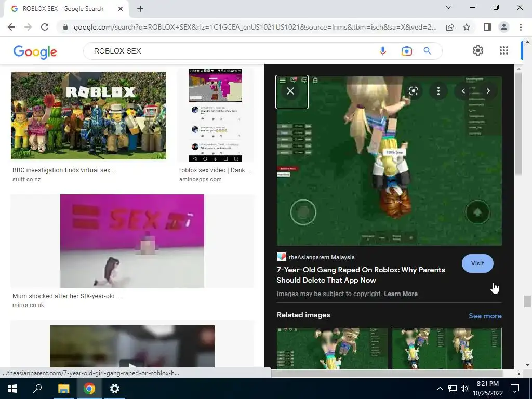Click the Related images heading
The height and width of the screenshot is (399, 532).
(303, 315)
